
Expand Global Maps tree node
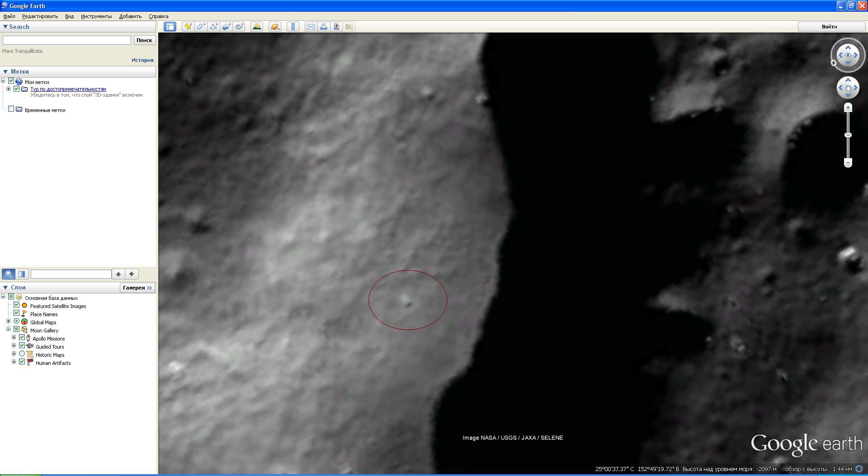[9, 322]
